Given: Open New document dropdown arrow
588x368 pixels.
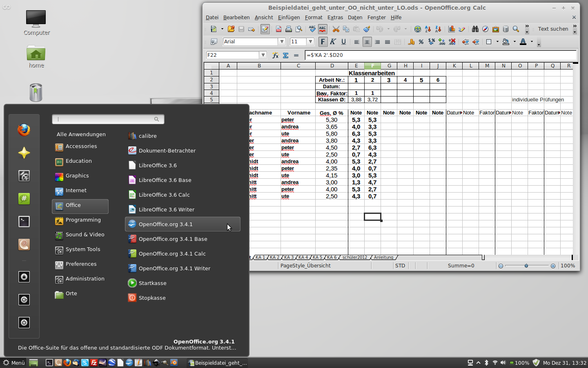Looking at the screenshot, I should 222,29.
